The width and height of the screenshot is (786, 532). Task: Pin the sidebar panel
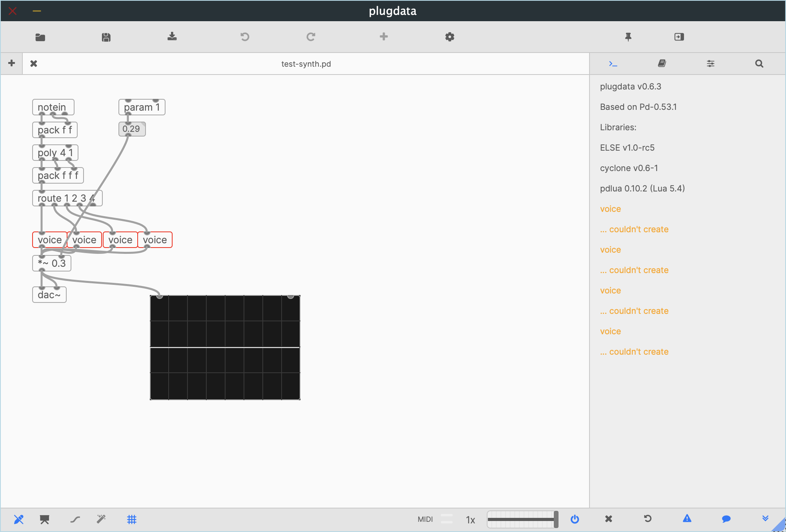[628, 36]
